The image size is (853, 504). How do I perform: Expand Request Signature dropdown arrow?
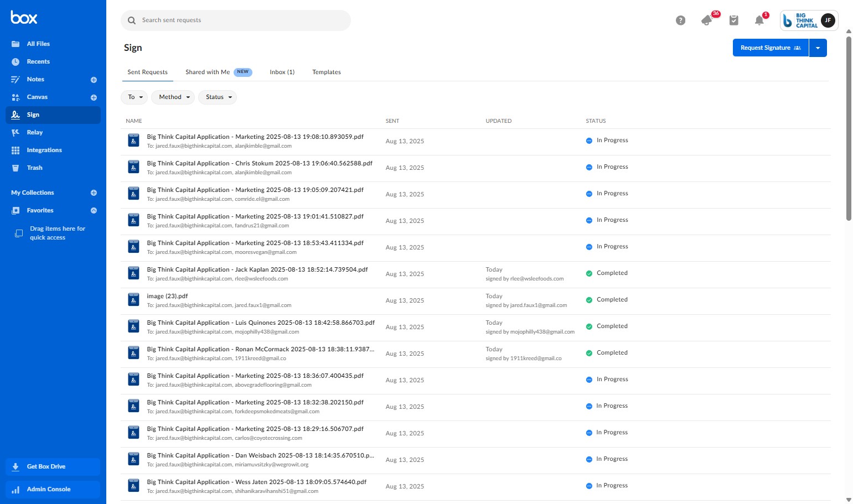818,48
